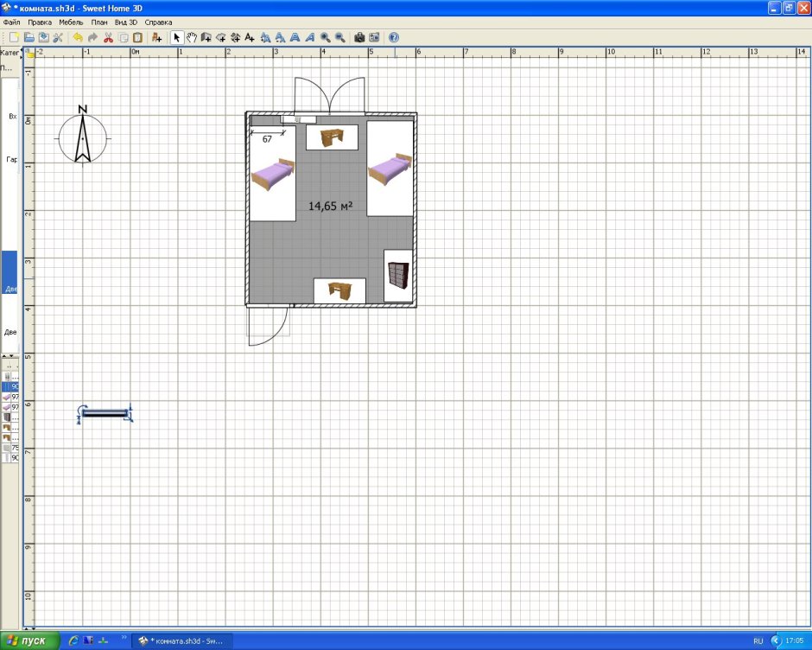Viewport: 812px width, 650px height.
Task: Select the top desk in the plan
Action: point(332,137)
